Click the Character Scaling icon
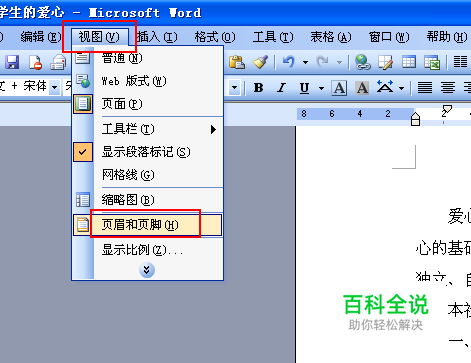Viewport: 471px width, 363px height. pyautogui.click(x=385, y=87)
